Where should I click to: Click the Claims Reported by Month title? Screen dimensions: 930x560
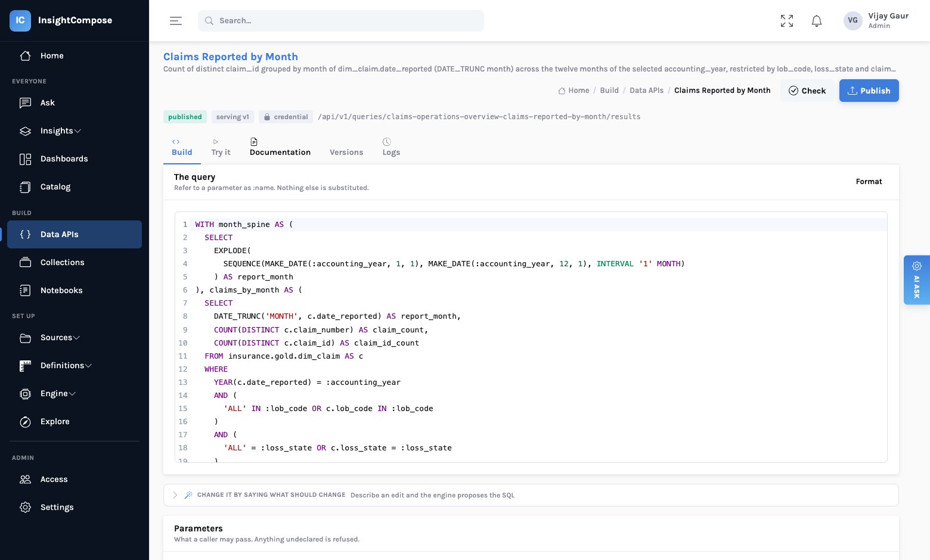tap(231, 57)
